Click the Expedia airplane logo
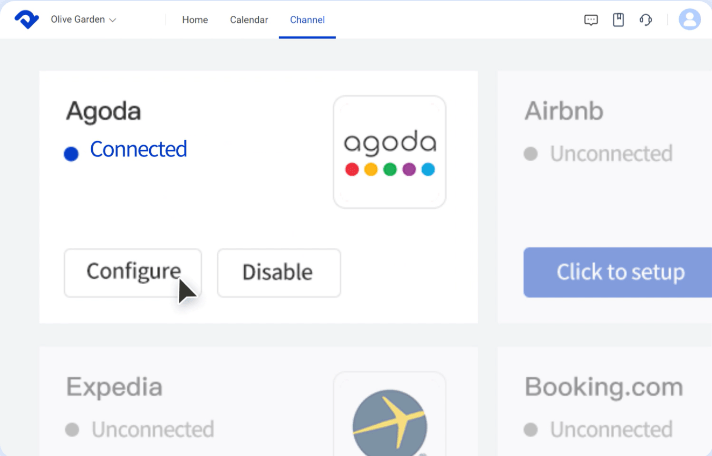 (x=390, y=423)
